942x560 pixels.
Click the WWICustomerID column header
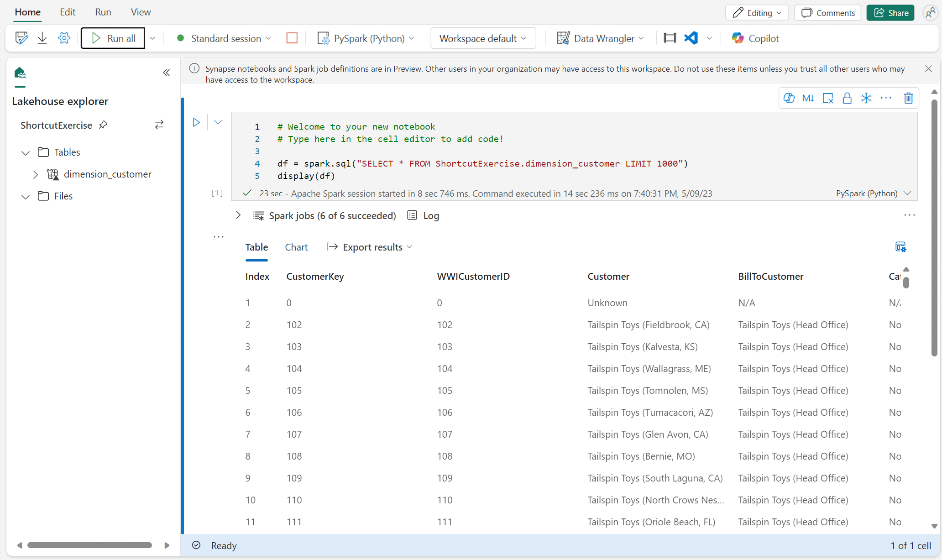tap(473, 277)
